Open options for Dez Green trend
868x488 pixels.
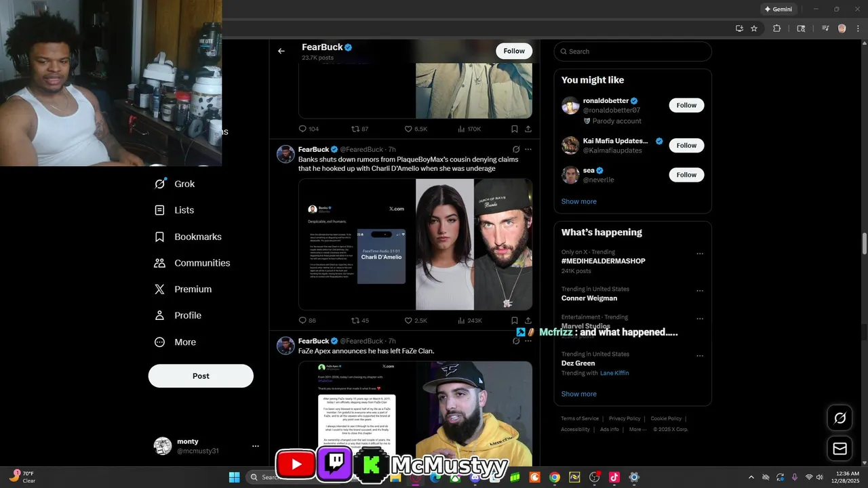pos(700,356)
